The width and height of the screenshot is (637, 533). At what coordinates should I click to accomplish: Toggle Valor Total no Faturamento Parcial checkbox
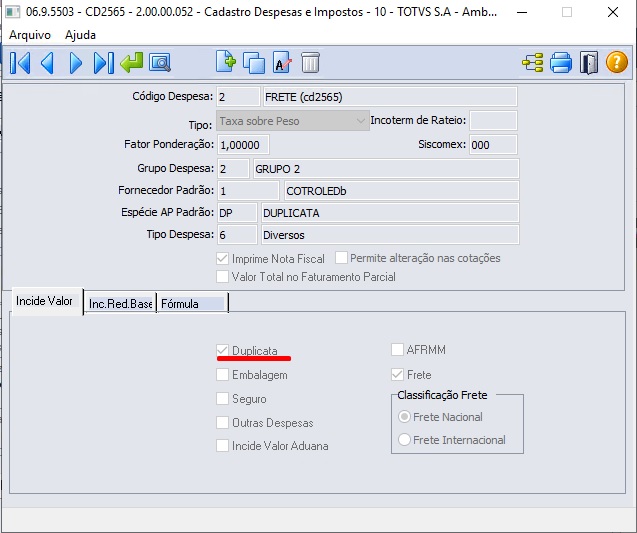222,277
